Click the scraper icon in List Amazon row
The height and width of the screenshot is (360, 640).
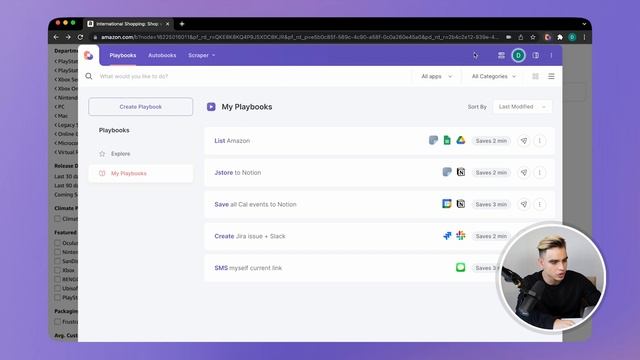pos(433,140)
